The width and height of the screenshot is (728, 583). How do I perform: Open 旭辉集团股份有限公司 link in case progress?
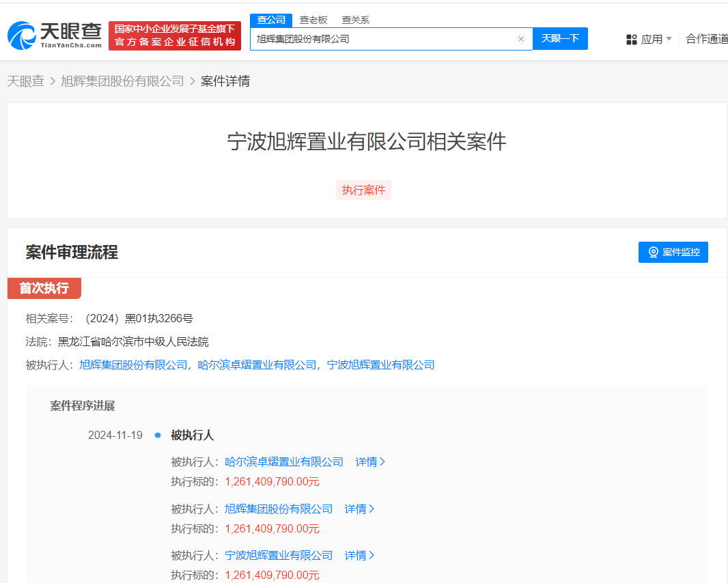279,509
